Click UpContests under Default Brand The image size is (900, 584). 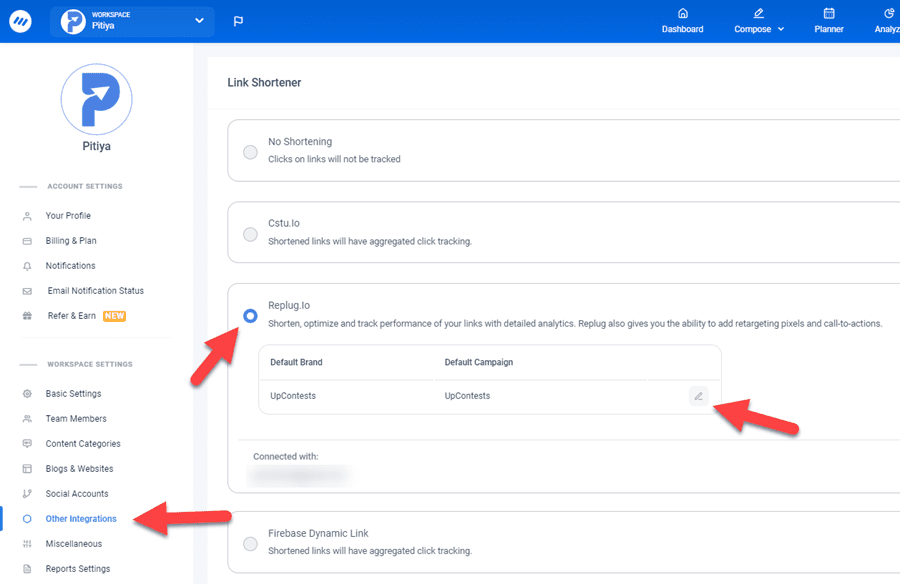pos(293,396)
